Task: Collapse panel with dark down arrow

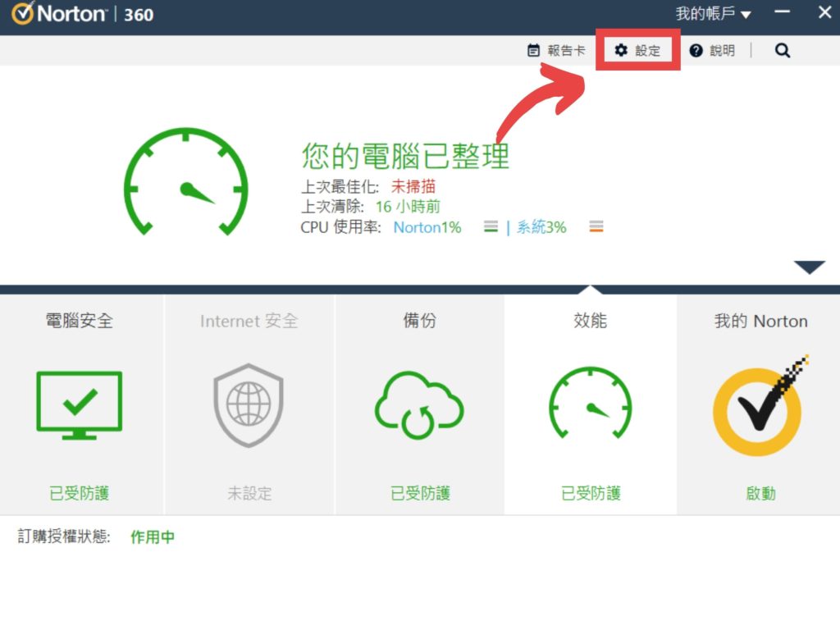Action: click(809, 267)
